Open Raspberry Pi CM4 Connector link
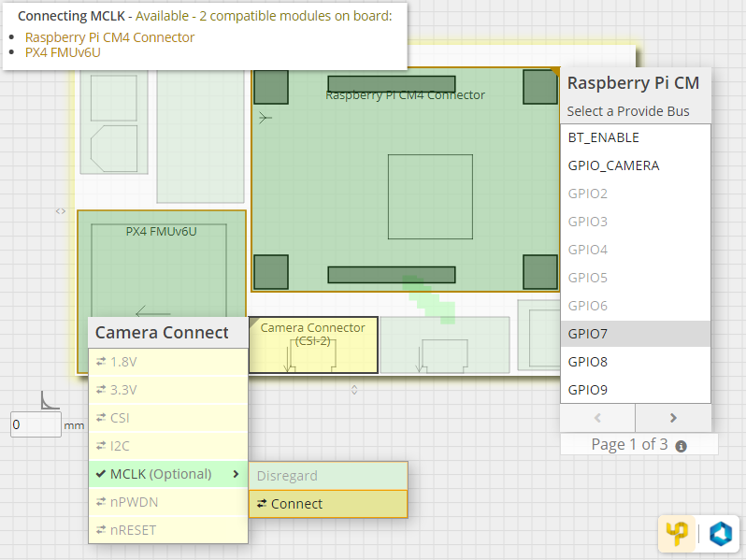The height and width of the screenshot is (560, 746). pyautogui.click(x=109, y=37)
